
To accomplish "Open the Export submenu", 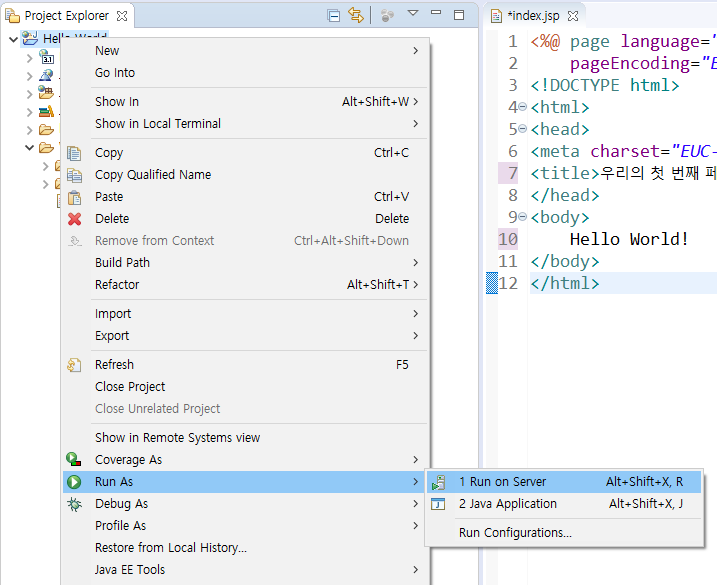I will point(245,336).
